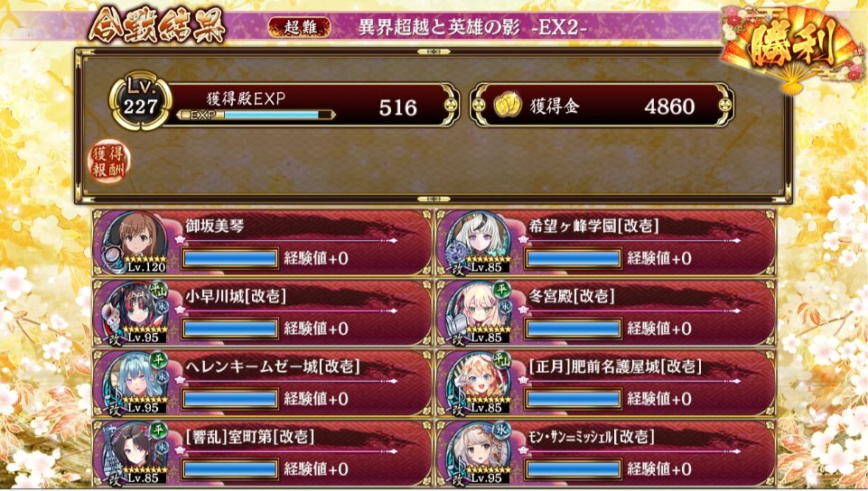Click the 獲得殿EXP progress bar

click(x=256, y=115)
